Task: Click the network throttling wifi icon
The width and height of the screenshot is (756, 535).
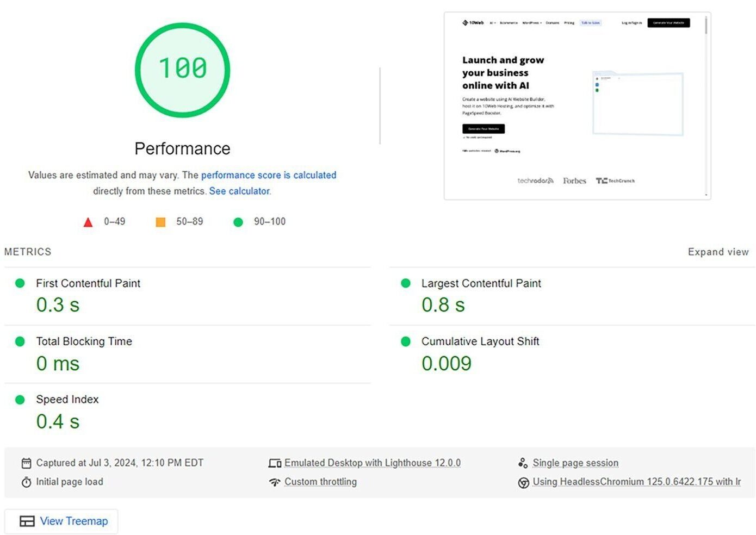Action: [x=275, y=482]
